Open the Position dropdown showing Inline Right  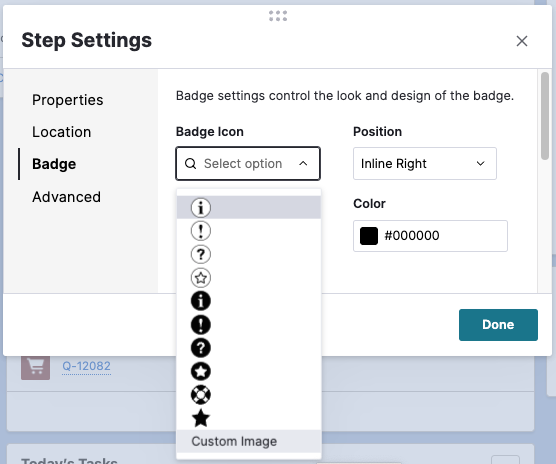pyautogui.click(x=424, y=163)
